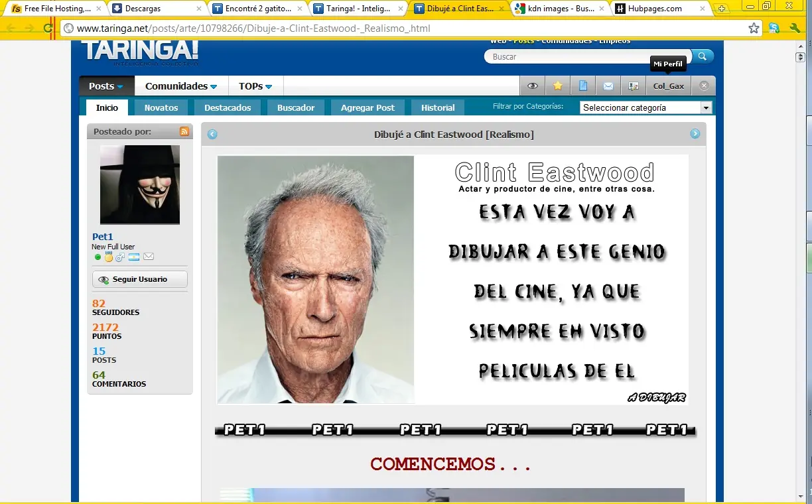The image size is (812, 504).
Task: Send message via envelope icon under Pet1
Action: click(x=149, y=257)
